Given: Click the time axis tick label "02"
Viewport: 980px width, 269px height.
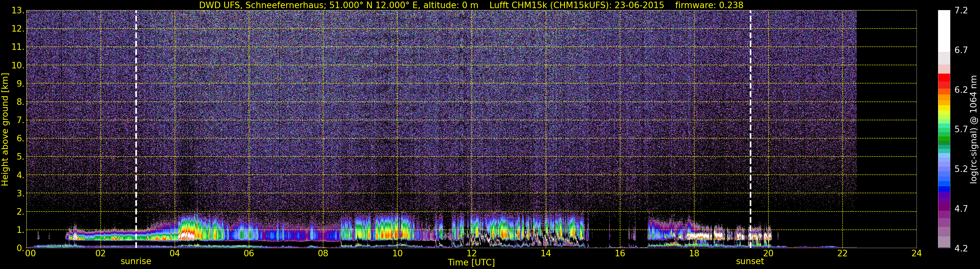Looking at the screenshot, I should click(x=101, y=253).
